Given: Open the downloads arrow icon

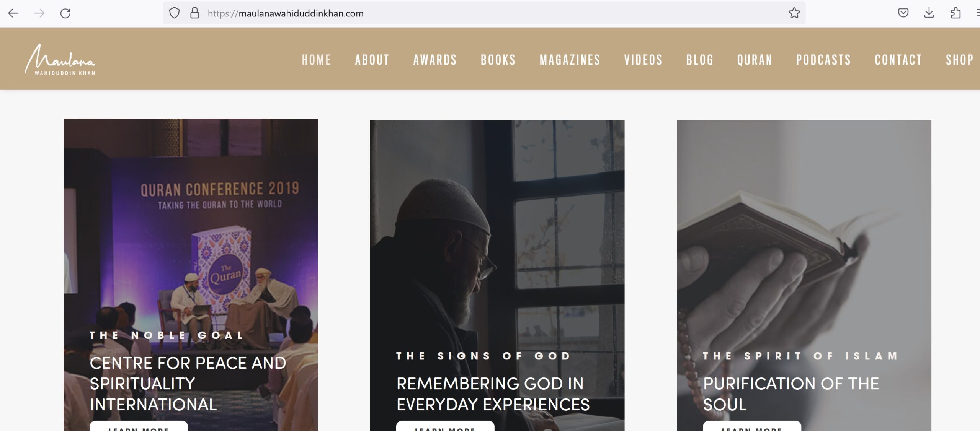Looking at the screenshot, I should coord(929,13).
